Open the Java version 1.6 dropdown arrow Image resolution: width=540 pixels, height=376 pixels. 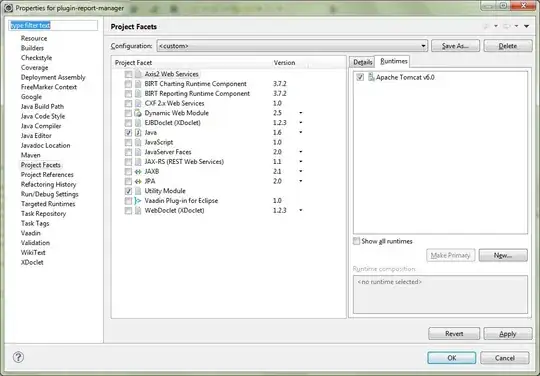[x=301, y=133]
